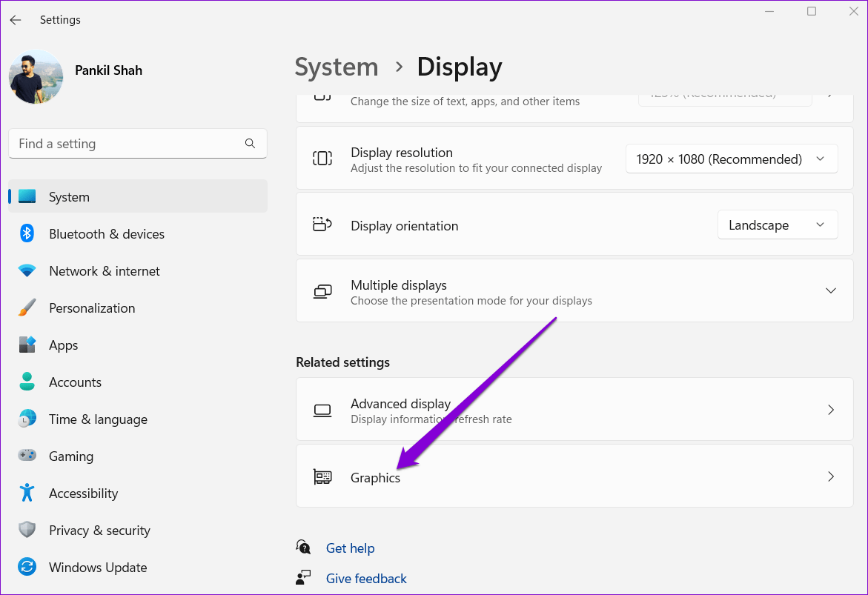Image resolution: width=868 pixels, height=595 pixels.
Task: Open Network & internet settings
Action: click(x=104, y=271)
